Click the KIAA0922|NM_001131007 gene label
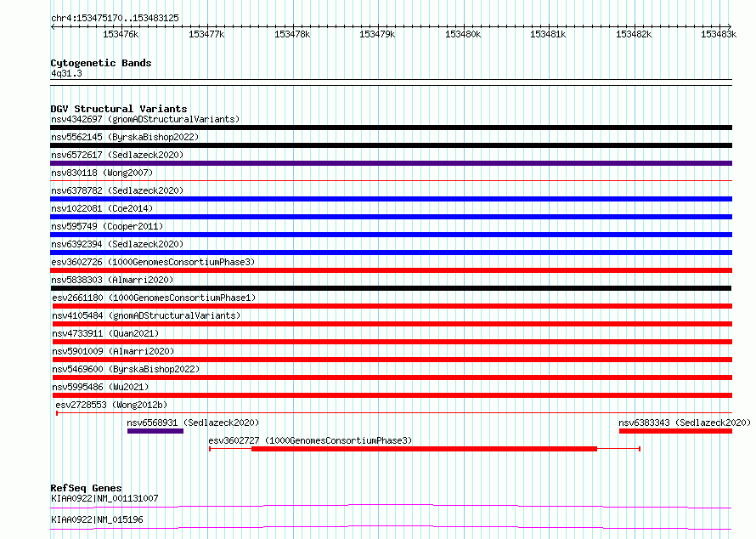 (104, 498)
